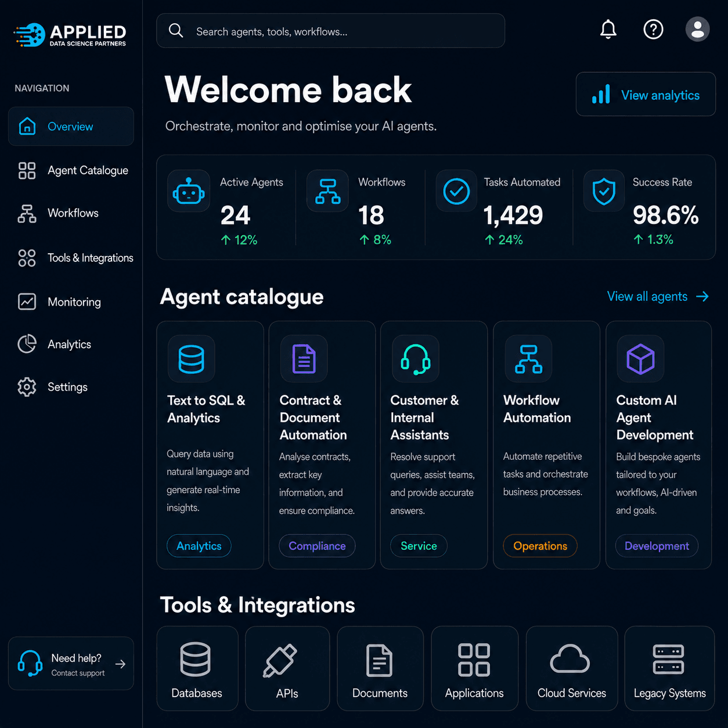This screenshot has width=728, height=728.
Task: Click the Legacy Systems label
Action: 669,693
